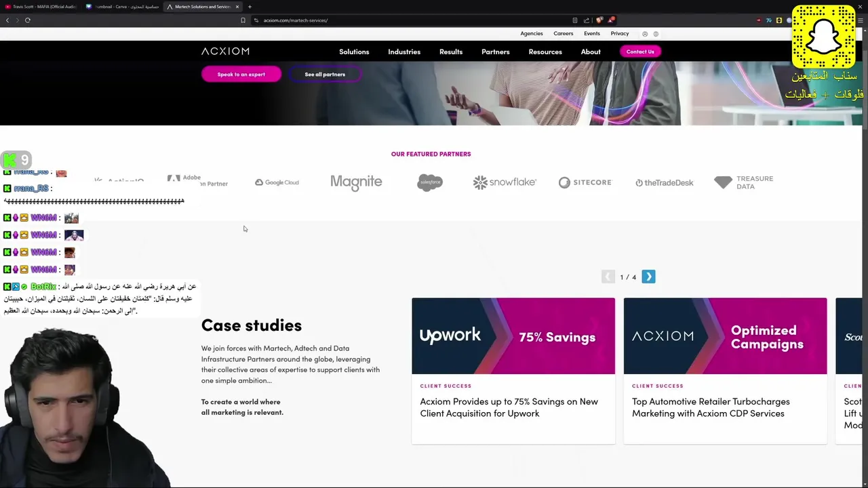Viewport: 868px width, 488px height.
Task: Open the Acxiom Optimized Campaigns thumbnail
Action: [x=725, y=336]
